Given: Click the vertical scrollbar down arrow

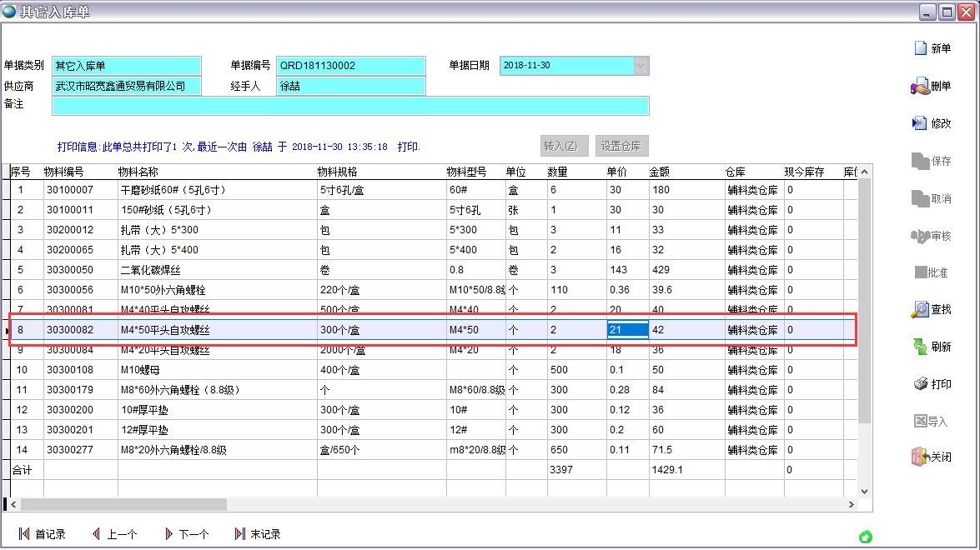Looking at the screenshot, I should coord(864,492).
